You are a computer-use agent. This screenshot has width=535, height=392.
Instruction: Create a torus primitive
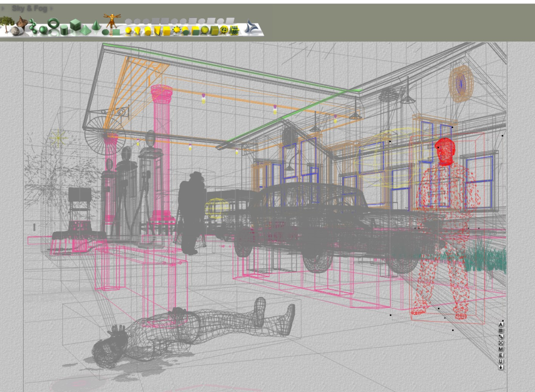[x=54, y=23]
